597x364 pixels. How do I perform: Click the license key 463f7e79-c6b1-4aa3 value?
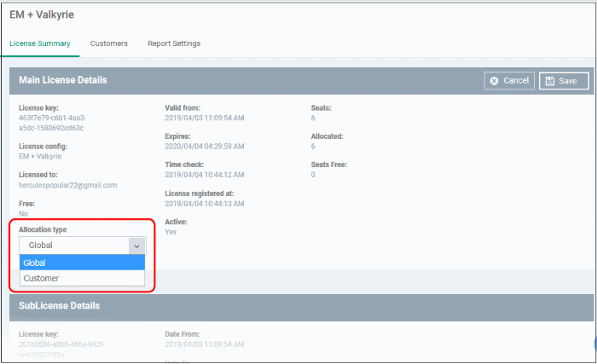point(53,123)
